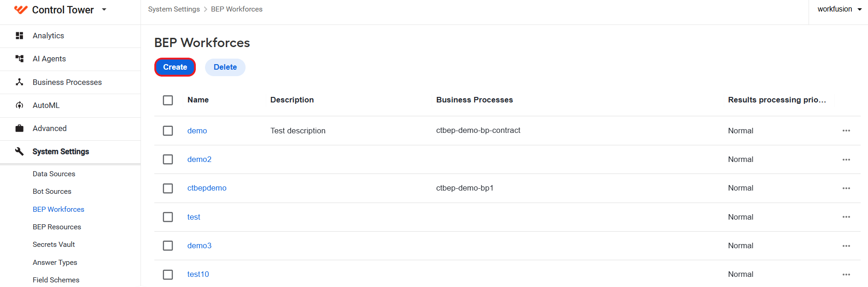Click the AI Agents sidebar icon
This screenshot has width=868, height=287.
pos(19,59)
